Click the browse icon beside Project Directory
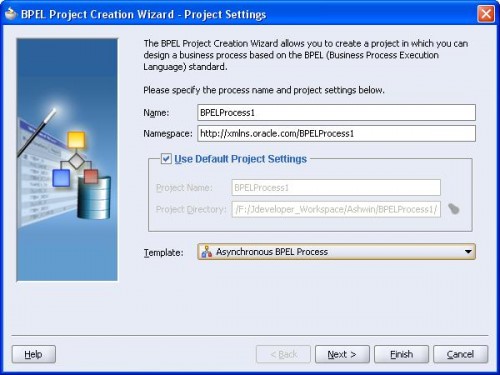This screenshot has width=500, height=375. click(454, 209)
